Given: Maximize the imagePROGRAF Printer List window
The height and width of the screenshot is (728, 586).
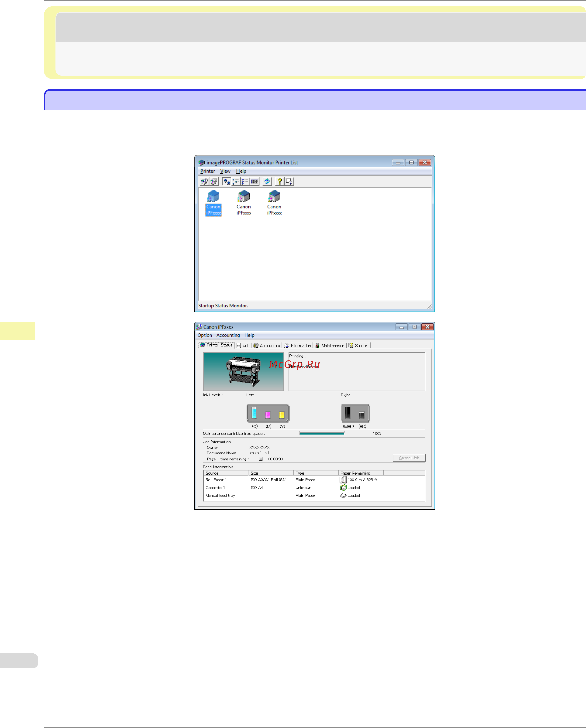Looking at the screenshot, I should tap(411, 162).
